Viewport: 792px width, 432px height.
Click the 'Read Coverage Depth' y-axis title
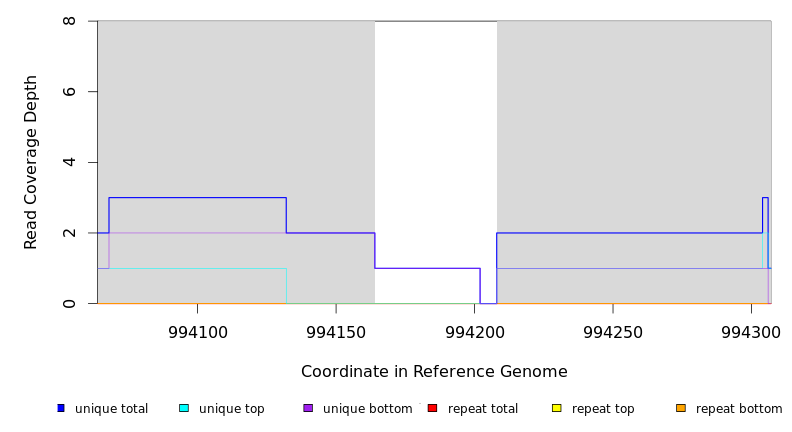(32, 162)
